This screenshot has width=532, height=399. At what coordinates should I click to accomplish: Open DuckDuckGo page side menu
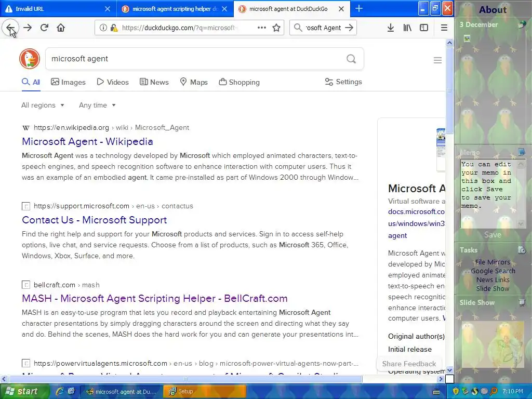tap(437, 60)
